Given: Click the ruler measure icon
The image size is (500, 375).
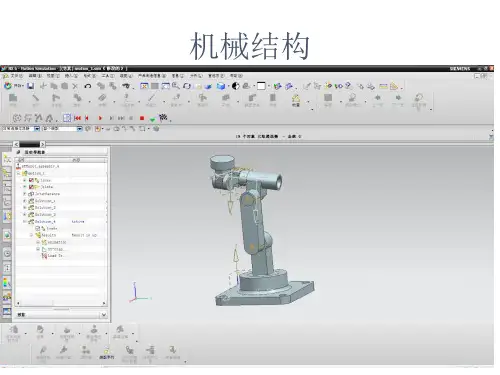Looking at the screenshot, I should pyautogui.click(x=383, y=86).
